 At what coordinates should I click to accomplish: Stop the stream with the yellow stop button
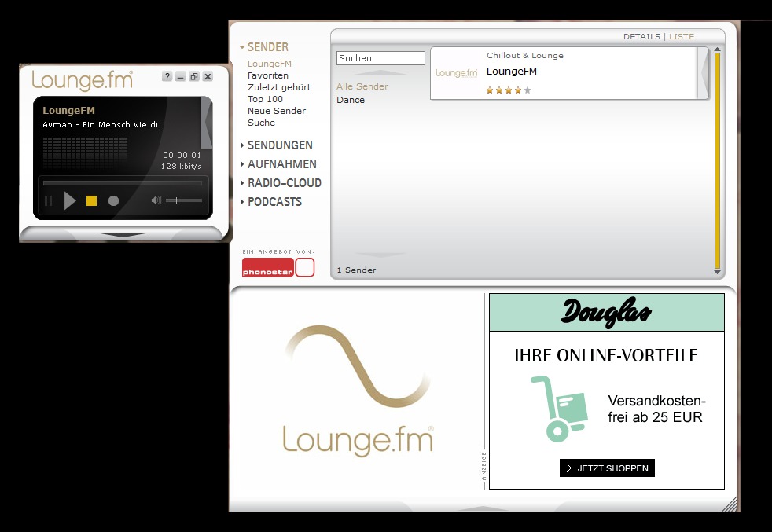pyautogui.click(x=91, y=201)
